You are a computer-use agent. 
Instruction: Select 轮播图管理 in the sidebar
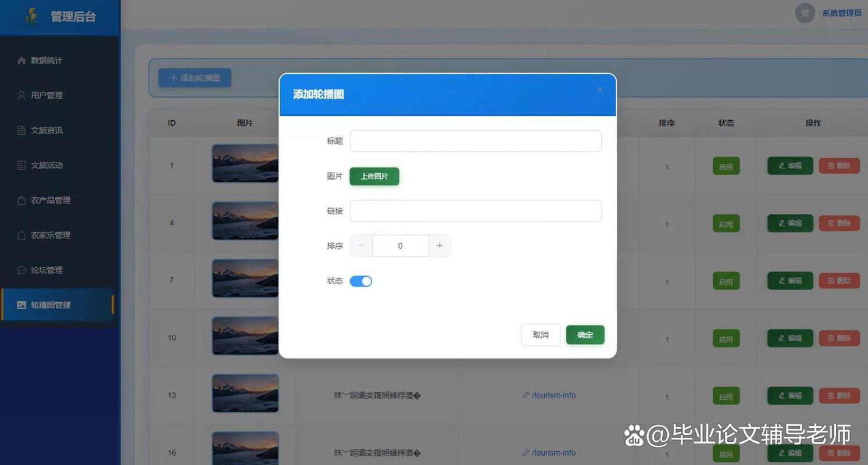coord(57,305)
